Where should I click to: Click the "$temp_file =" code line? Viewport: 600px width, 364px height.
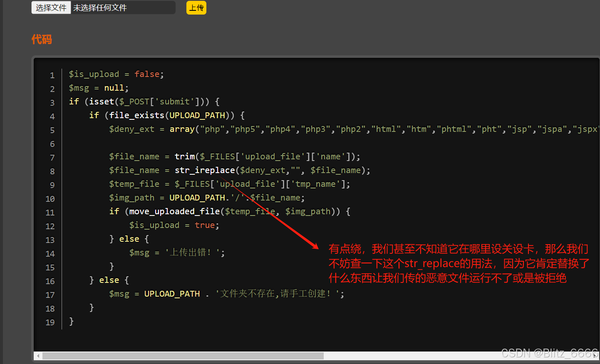click(230, 184)
